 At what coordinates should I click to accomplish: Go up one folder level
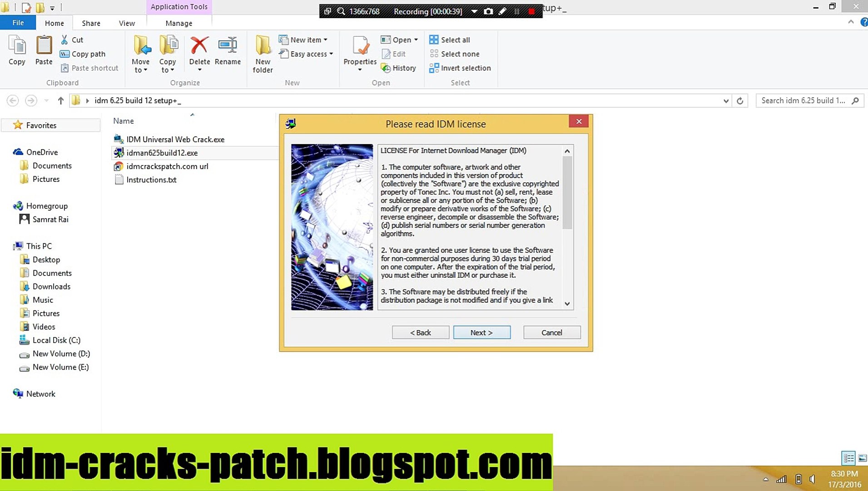60,100
